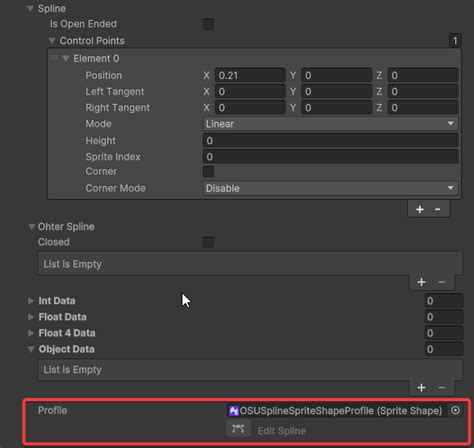This screenshot has height=448, width=474.
Task: Toggle the Is Open Ended checkbox
Action: point(208,24)
